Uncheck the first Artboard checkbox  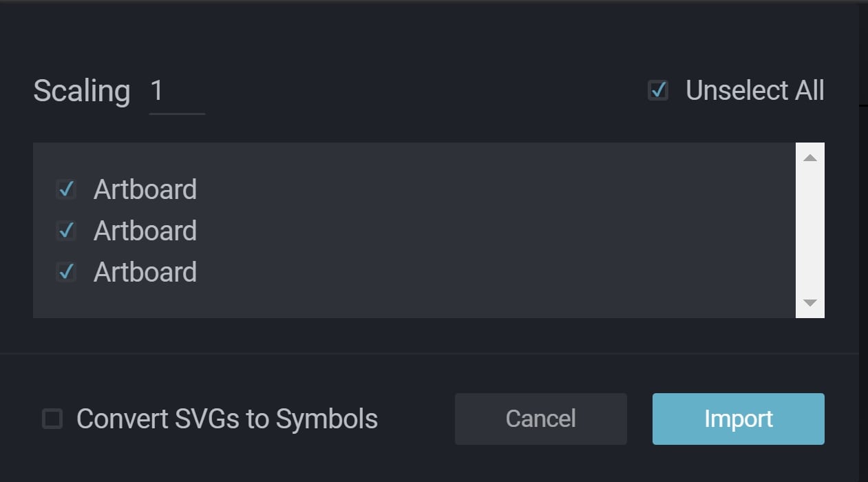pos(66,189)
